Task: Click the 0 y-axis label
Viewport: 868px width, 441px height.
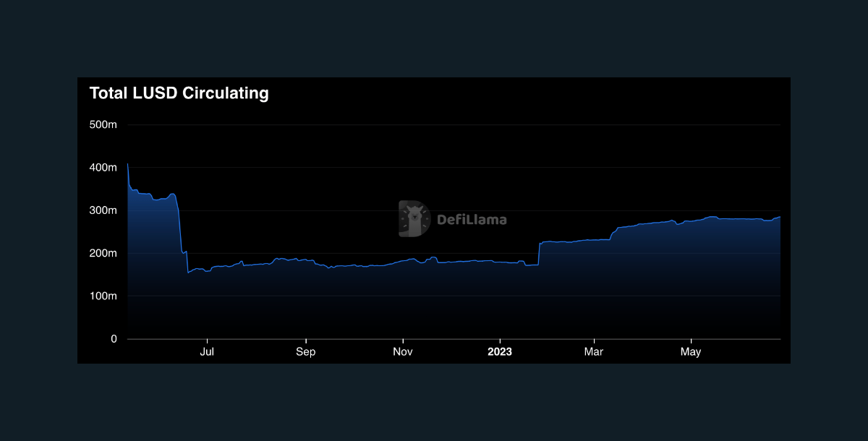Action: coord(114,338)
